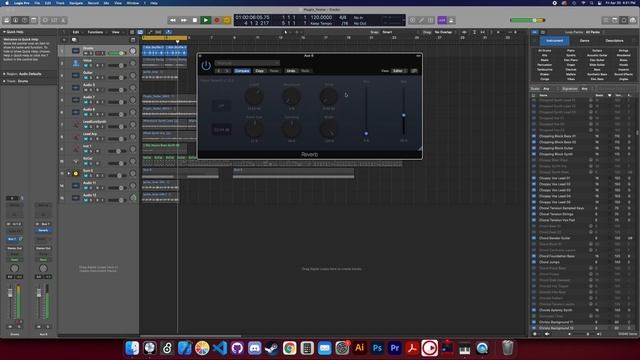Expand the Sum 5 track stack triangle

[69, 173]
